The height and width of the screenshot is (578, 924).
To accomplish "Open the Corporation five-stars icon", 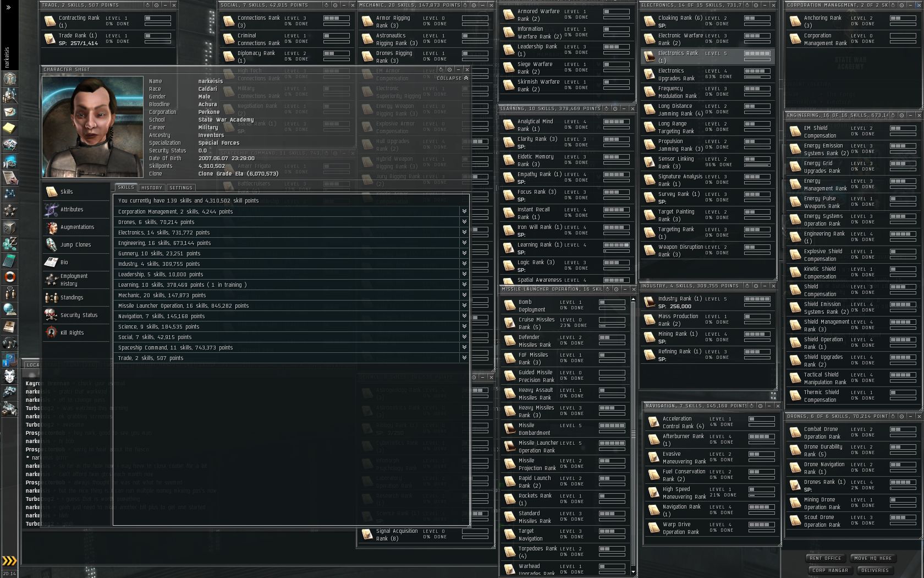I will tap(9, 211).
